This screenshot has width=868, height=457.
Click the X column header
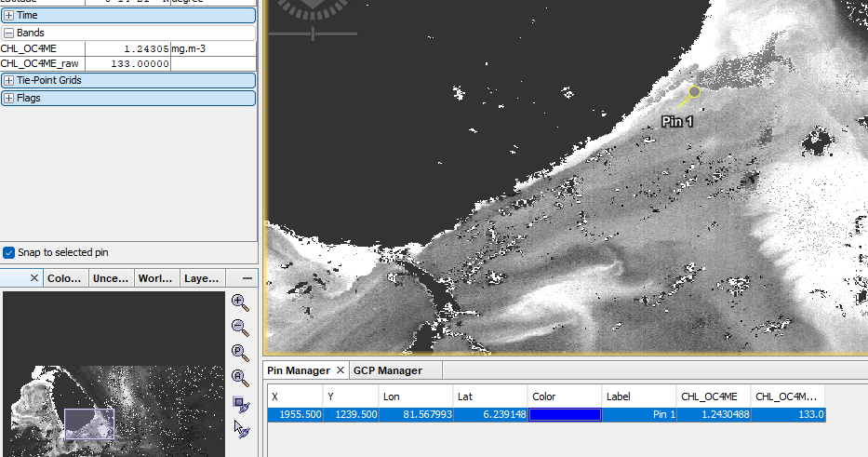(x=295, y=397)
